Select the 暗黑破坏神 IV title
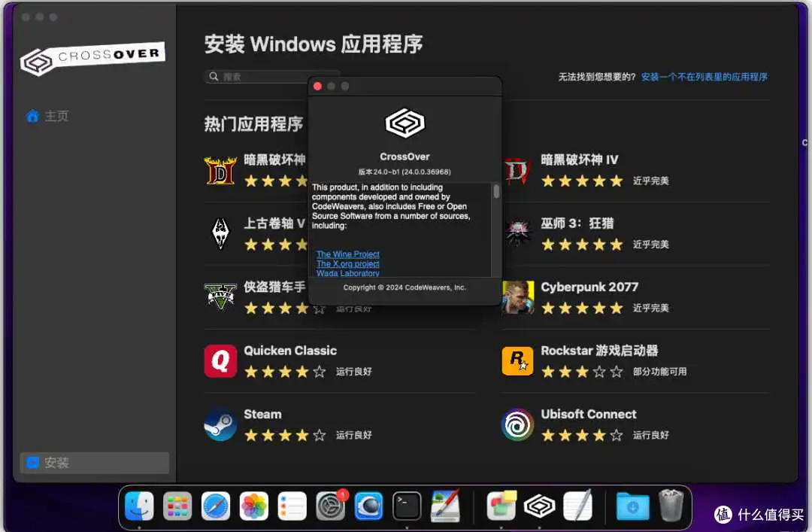The image size is (812, 532). coord(580,160)
